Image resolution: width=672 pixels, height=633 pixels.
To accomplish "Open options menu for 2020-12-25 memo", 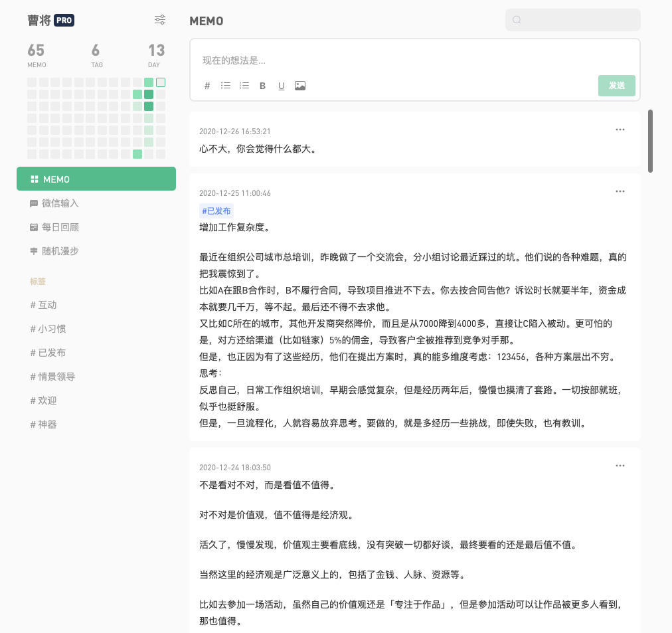I will pos(620,191).
